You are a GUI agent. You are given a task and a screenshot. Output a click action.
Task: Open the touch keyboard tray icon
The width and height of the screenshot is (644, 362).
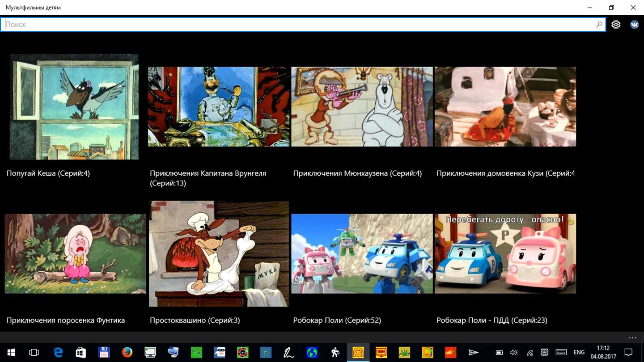point(561,353)
